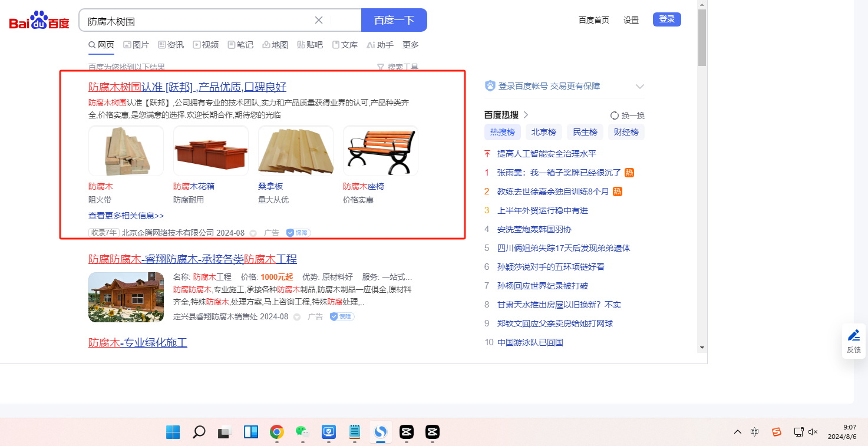Click the muted volume tray icon

click(813, 432)
